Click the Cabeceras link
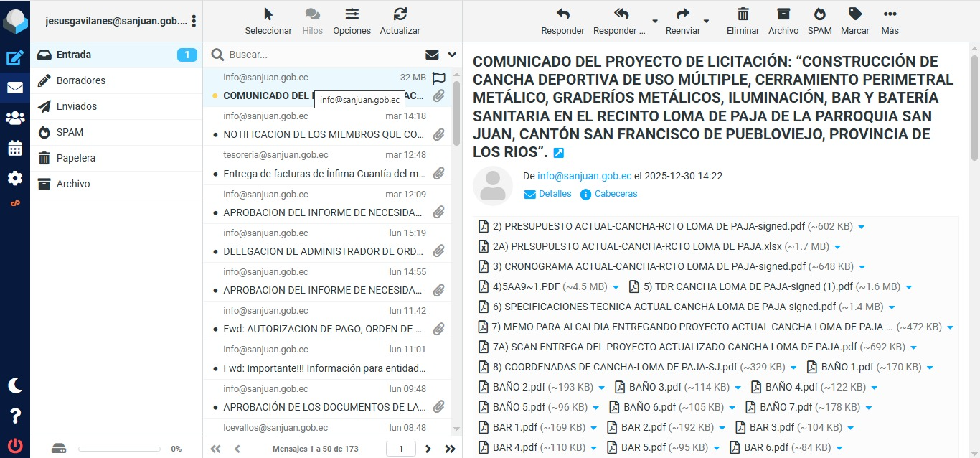The width and height of the screenshot is (980, 458). point(616,194)
